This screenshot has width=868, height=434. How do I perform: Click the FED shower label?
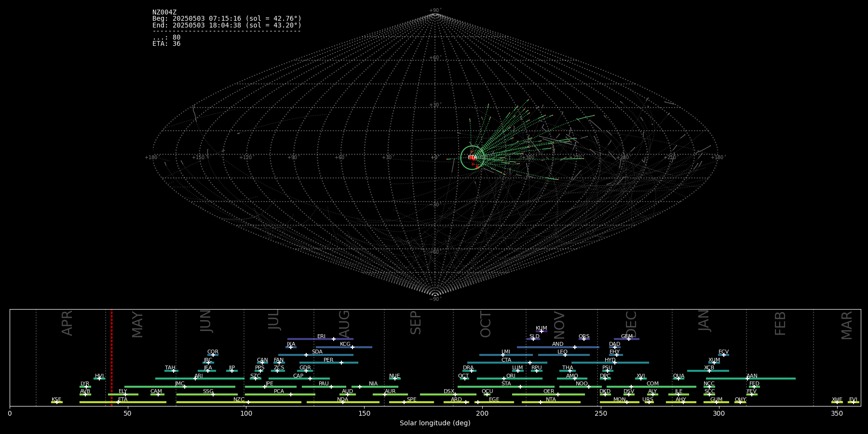coord(754,384)
